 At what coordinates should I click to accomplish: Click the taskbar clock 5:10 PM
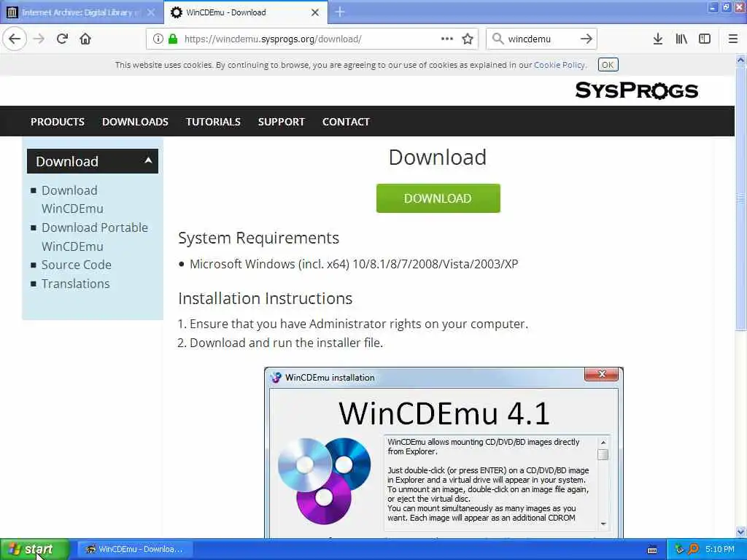[720, 550]
